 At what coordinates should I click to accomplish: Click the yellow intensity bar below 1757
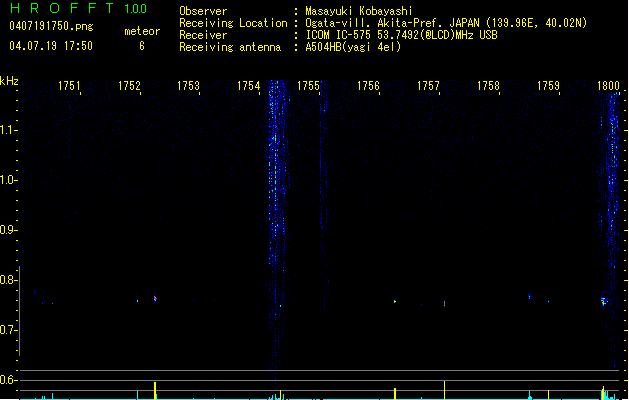(x=444, y=390)
